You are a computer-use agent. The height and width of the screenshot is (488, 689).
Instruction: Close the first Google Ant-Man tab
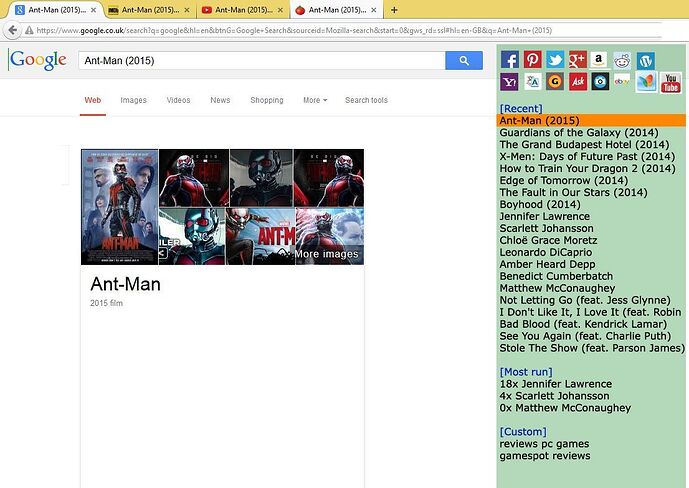tap(93, 10)
